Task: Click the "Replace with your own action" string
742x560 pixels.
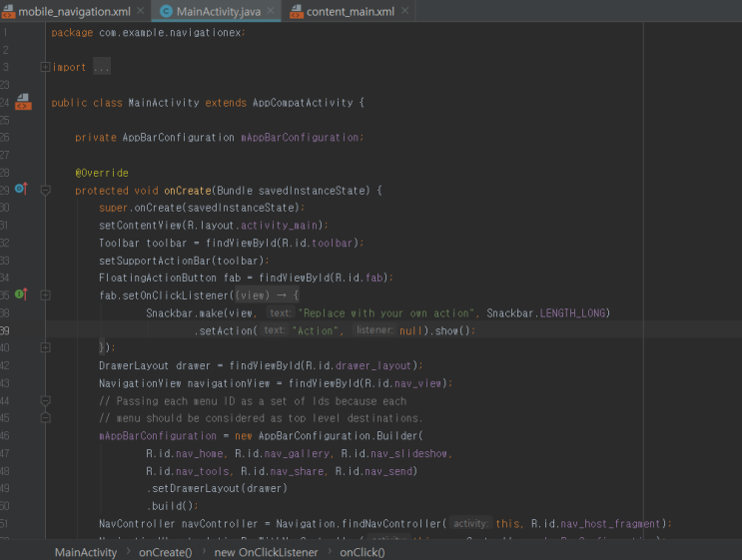Action: [385, 313]
